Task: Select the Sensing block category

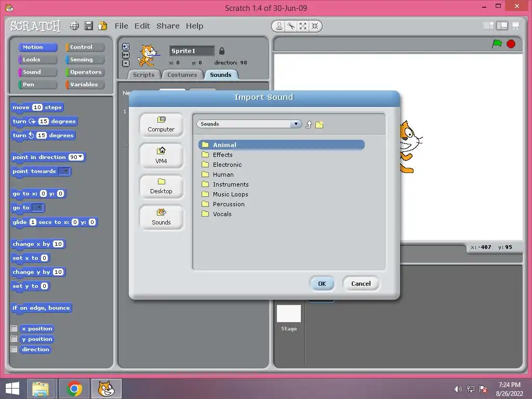Action: (x=85, y=59)
